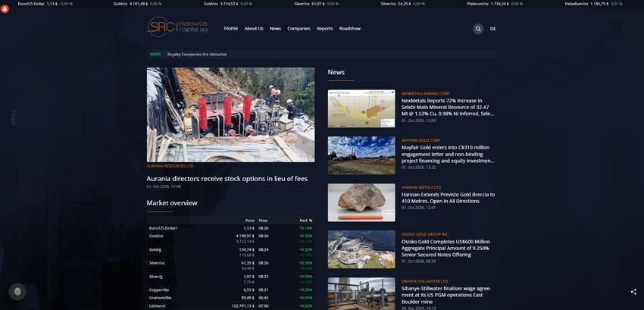The height and width of the screenshot is (310, 644).
Task: Open the search magnifier icon
Action: 477,29
